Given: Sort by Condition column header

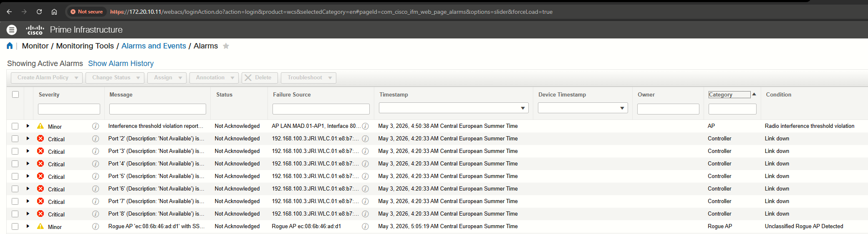Looking at the screenshot, I should coord(778,95).
